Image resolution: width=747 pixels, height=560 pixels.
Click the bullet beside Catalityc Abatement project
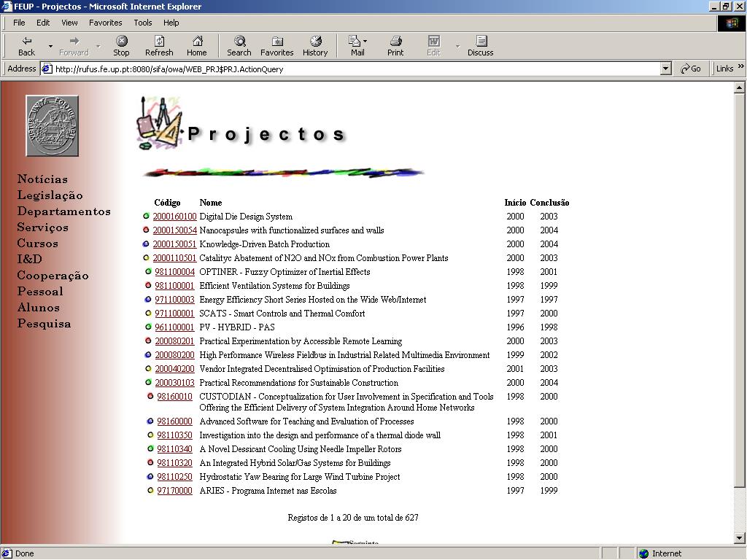[x=146, y=257]
